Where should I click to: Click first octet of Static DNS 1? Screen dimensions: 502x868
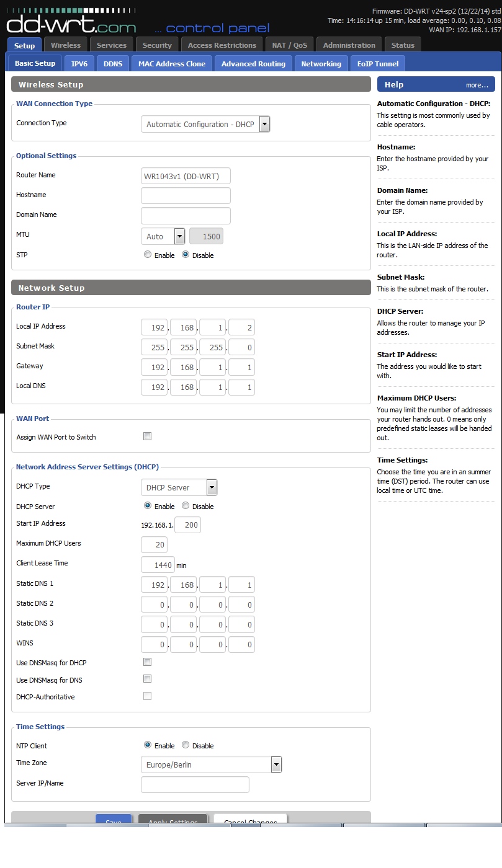pyautogui.click(x=154, y=585)
